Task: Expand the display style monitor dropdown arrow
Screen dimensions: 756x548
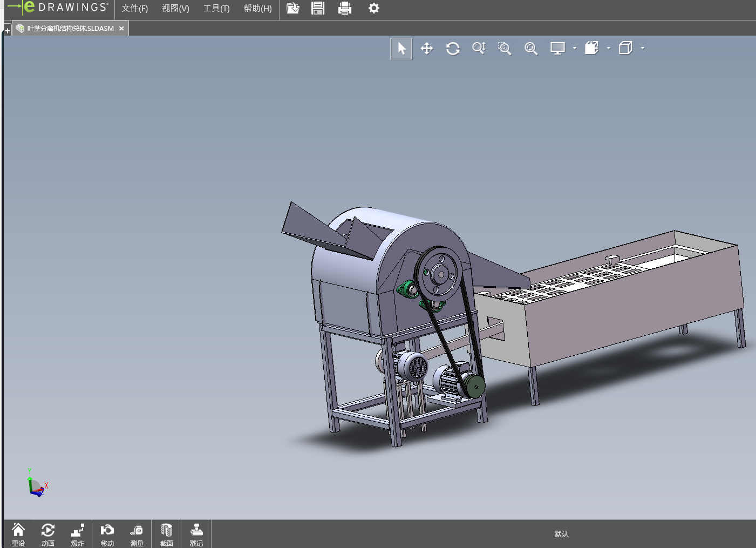Action: [x=575, y=48]
